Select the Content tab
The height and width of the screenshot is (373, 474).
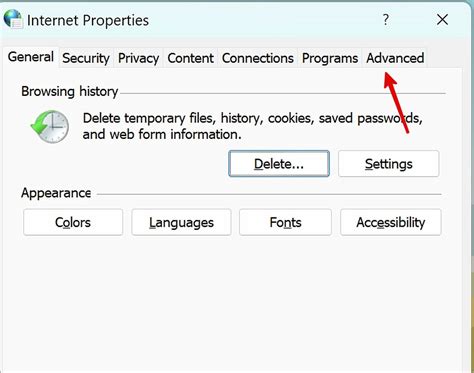190,58
